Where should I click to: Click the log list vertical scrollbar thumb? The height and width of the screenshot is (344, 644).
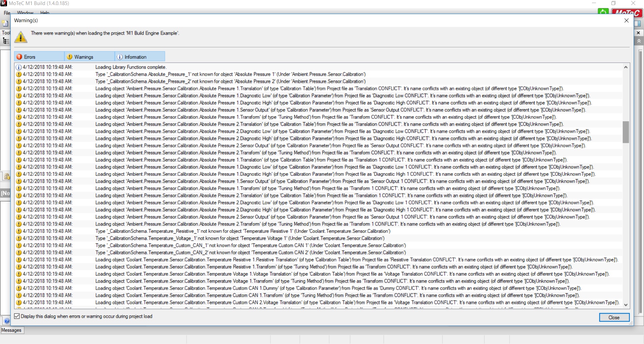click(626, 132)
